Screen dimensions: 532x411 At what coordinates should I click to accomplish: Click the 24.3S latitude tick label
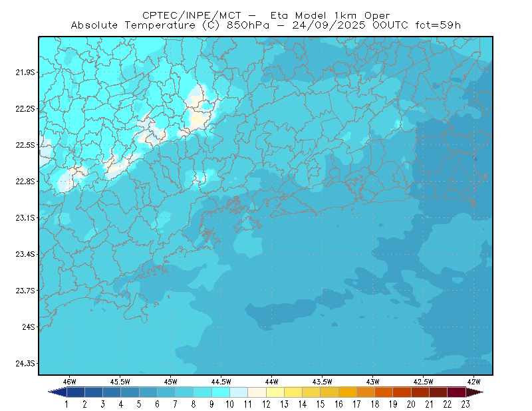click(25, 363)
